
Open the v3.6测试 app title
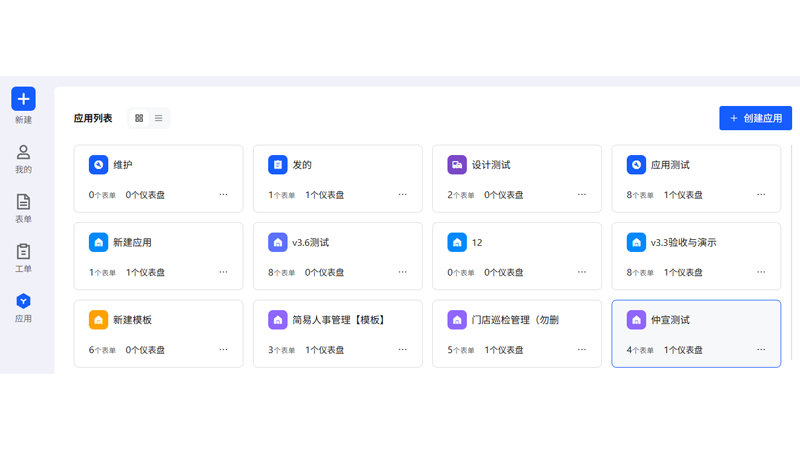[x=311, y=242]
